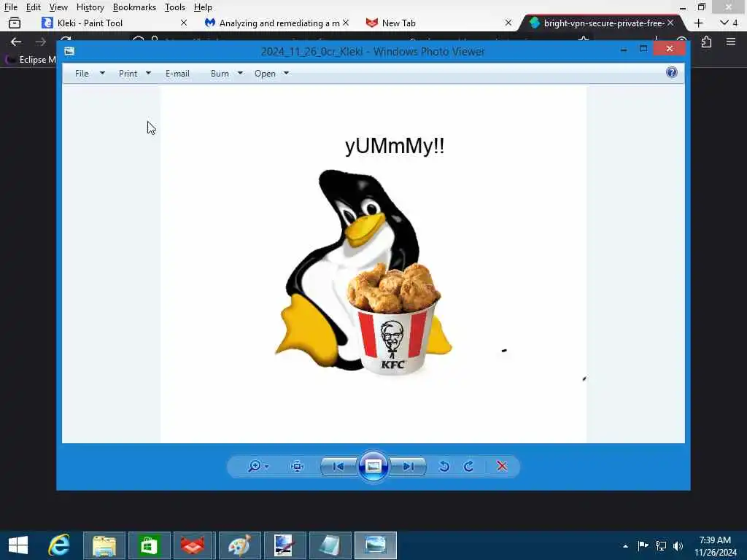
Task: Open the browser Edit menu
Action: click(33, 7)
